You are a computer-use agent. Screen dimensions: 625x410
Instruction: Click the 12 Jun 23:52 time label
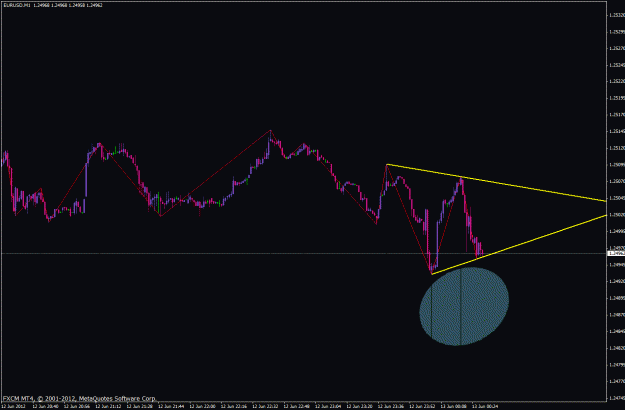coord(422,406)
